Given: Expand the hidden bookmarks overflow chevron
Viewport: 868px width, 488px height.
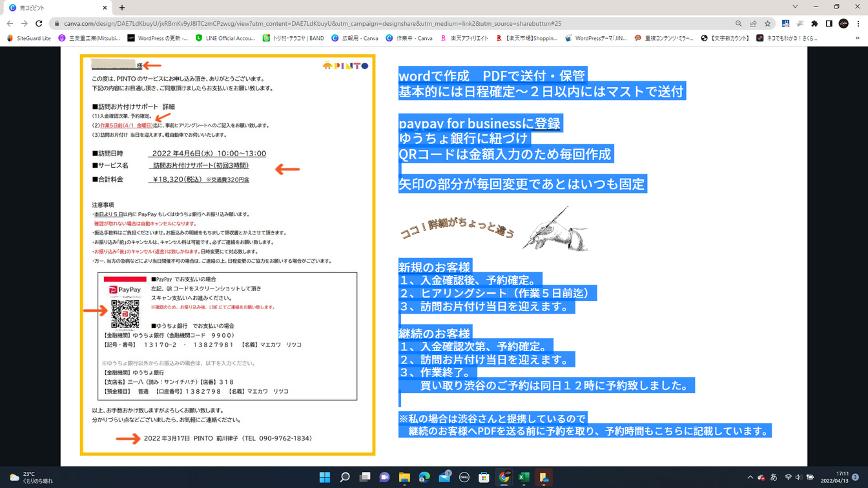Looking at the screenshot, I should (858, 38).
